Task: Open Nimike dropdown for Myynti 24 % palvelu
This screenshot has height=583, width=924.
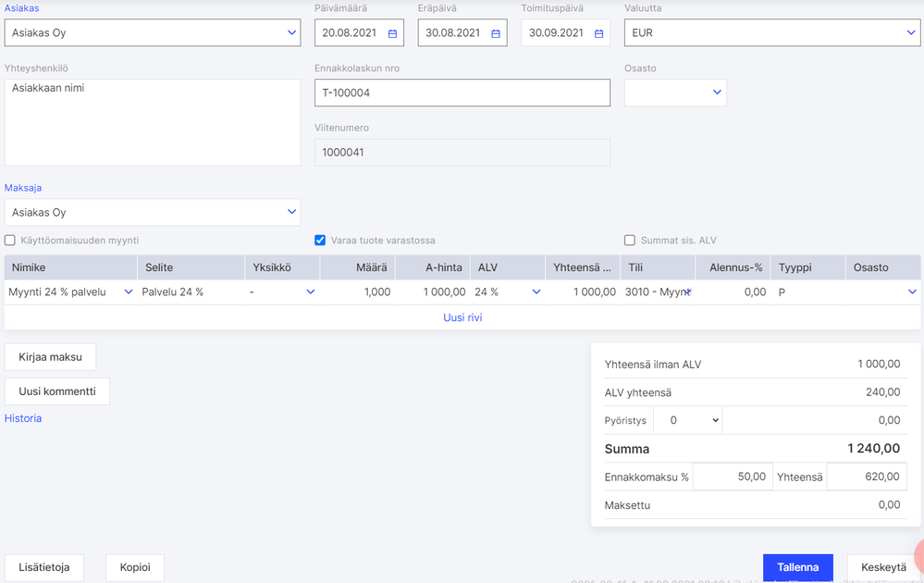Action: pyautogui.click(x=128, y=291)
